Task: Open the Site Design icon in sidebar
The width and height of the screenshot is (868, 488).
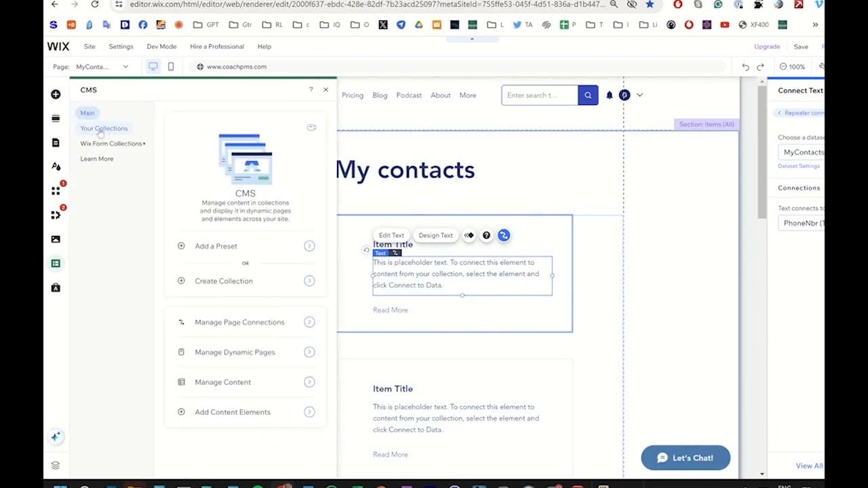Action: 56,166
